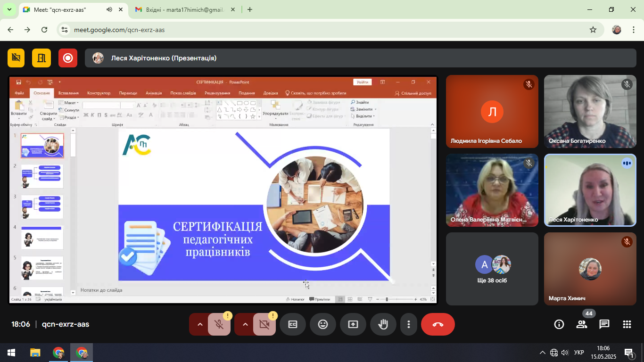Turn on your camera in Meet
This screenshot has height=362, width=644.
click(x=264, y=324)
